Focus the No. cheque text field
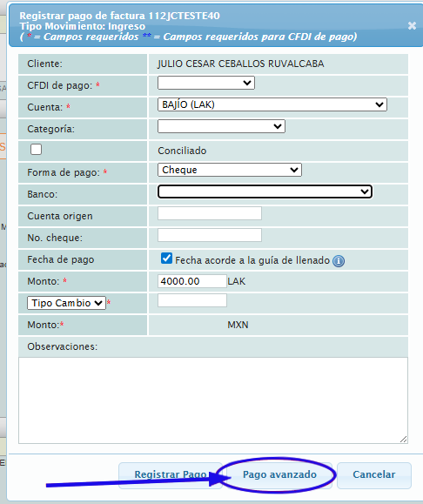 [210, 235]
